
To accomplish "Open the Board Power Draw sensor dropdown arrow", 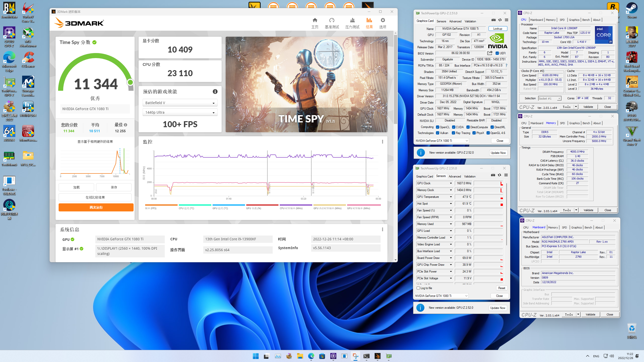I will [x=451, y=258].
